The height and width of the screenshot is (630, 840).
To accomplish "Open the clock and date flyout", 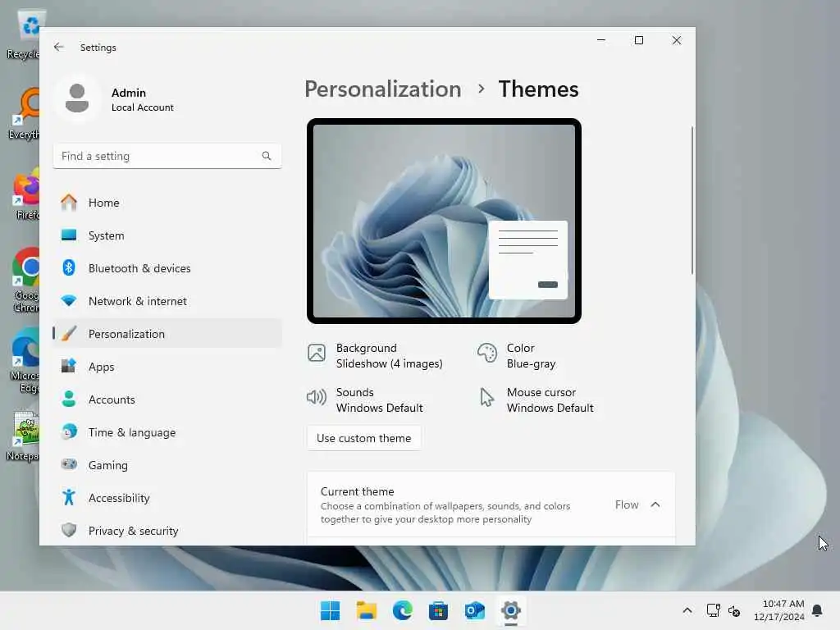I will [x=779, y=610].
